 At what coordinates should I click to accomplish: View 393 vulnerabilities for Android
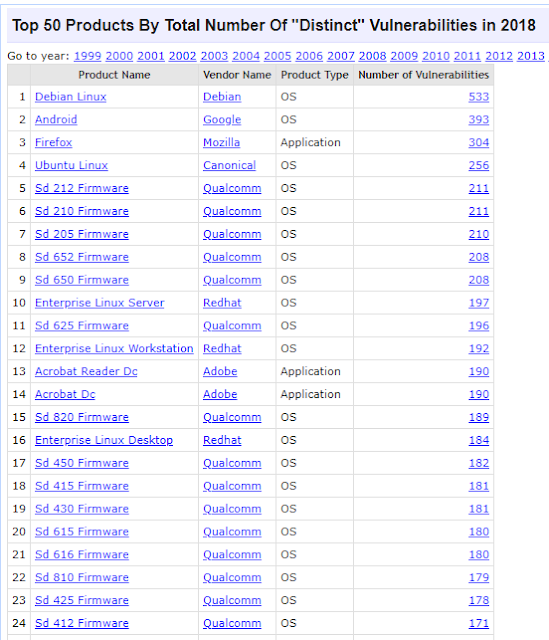[x=479, y=120]
